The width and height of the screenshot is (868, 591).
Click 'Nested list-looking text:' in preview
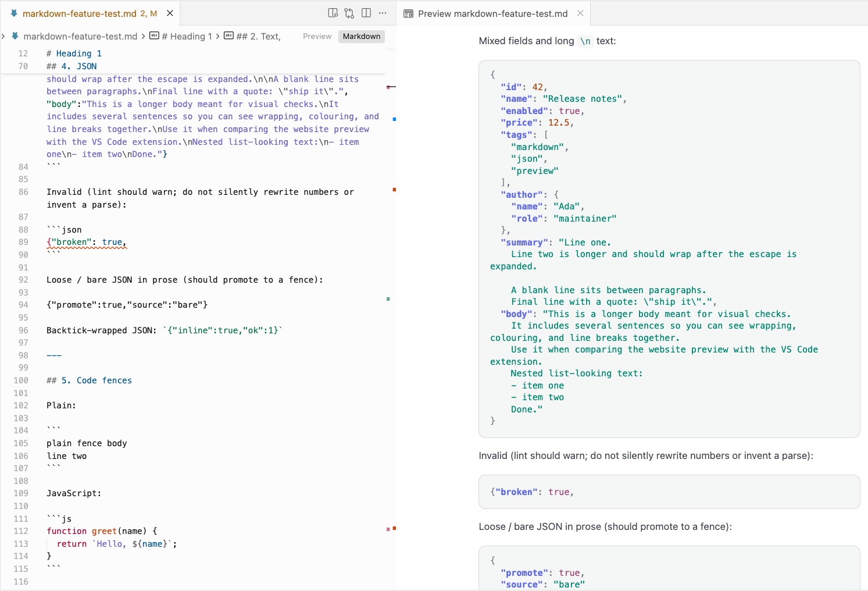click(x=577, y=373)
